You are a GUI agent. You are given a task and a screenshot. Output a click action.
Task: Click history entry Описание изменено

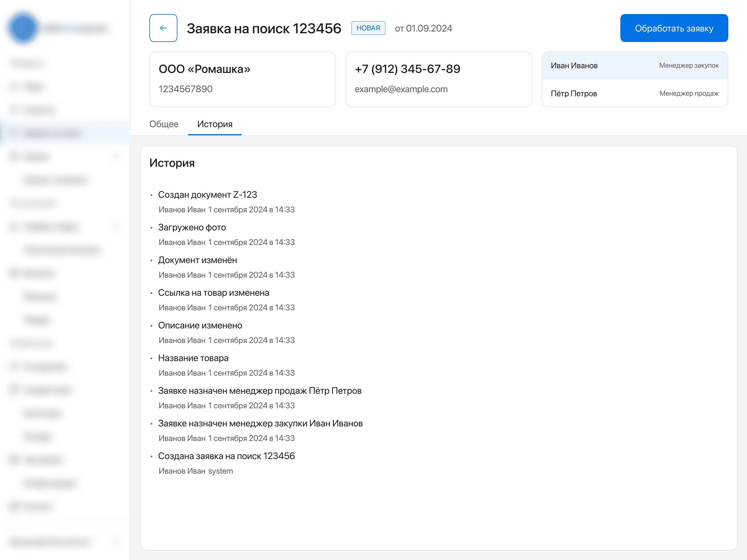(200, 325)
